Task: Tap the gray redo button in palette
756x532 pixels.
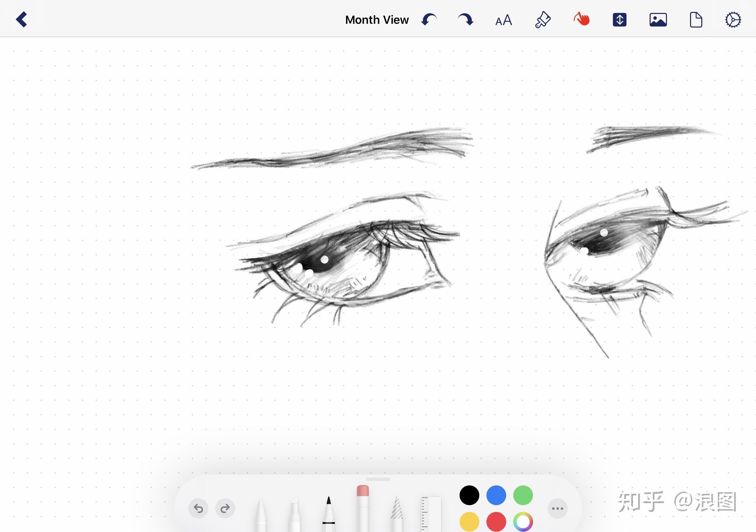Action: pyautogui.click(x=225, y=509)
